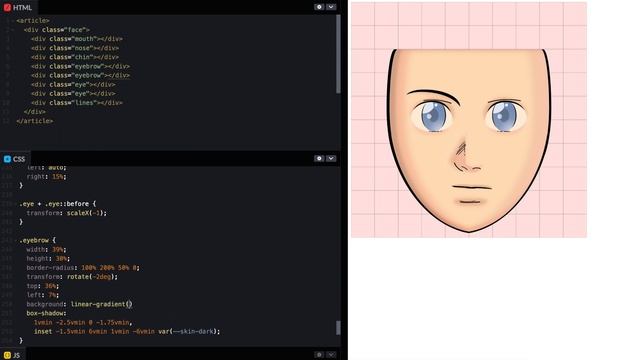Click the "height: 30%;" declaration
640x360 pixels.
pos(48,259)
